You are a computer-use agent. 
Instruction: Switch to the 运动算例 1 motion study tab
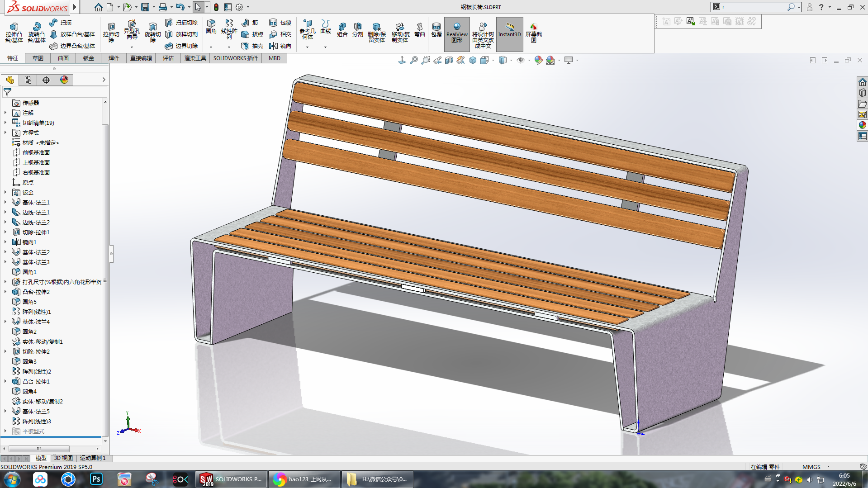[93, 458]
